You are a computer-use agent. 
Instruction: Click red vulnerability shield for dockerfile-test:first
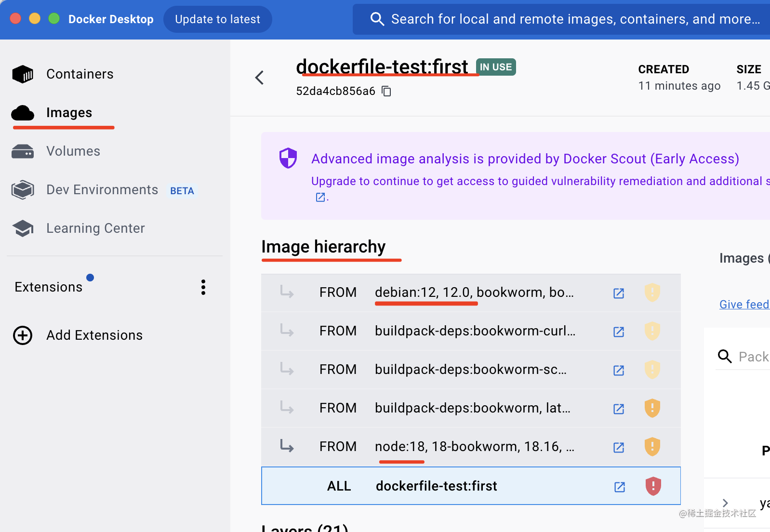point(653,486)
